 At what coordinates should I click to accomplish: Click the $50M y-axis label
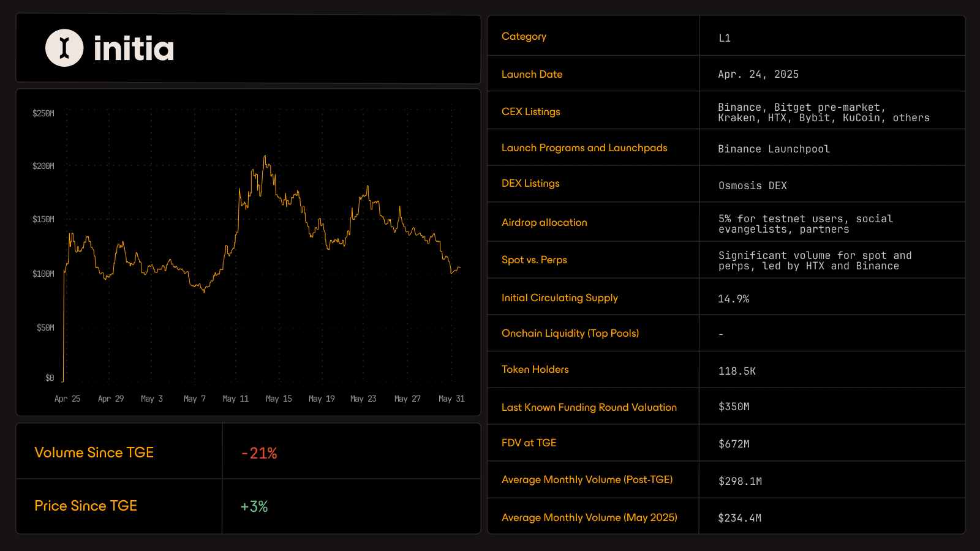click(45, 328)
